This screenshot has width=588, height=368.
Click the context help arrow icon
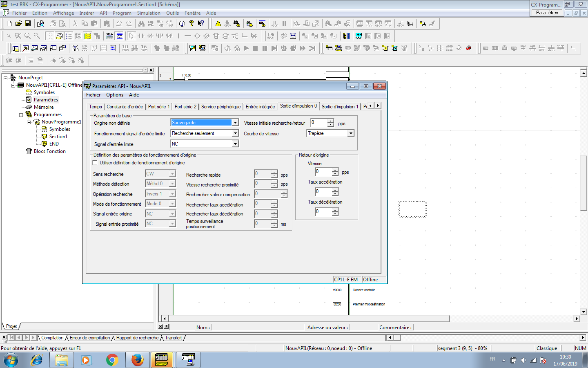tap(201, 24)
